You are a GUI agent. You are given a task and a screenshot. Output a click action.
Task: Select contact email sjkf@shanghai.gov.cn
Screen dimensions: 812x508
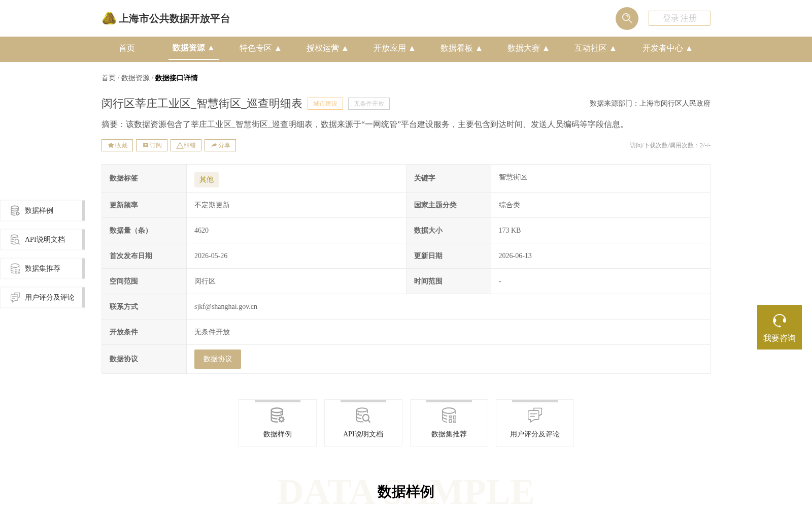click(x=226, y=307)
